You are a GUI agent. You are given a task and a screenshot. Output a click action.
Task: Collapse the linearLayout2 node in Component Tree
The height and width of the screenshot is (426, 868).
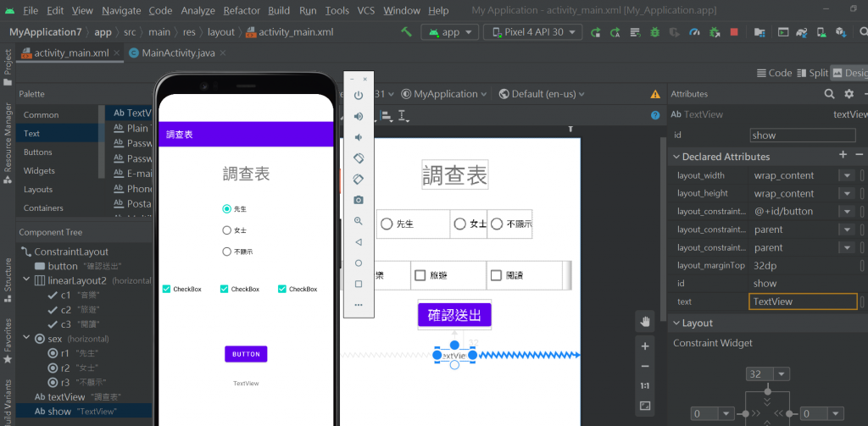point(26,280)
